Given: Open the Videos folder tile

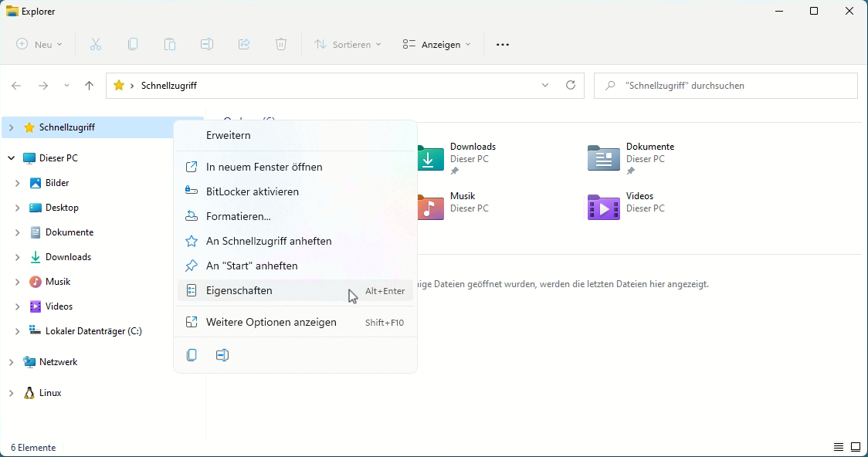Looking at the screenshot, I should coord(626,205).
